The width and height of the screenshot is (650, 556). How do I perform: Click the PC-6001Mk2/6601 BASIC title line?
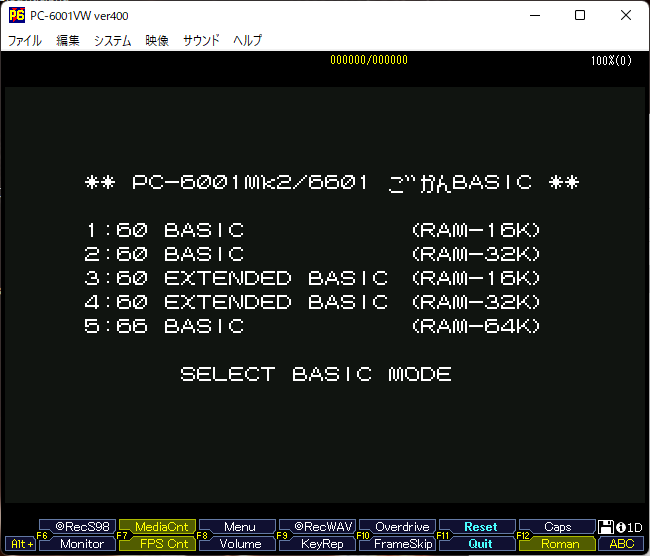(332, 182)
